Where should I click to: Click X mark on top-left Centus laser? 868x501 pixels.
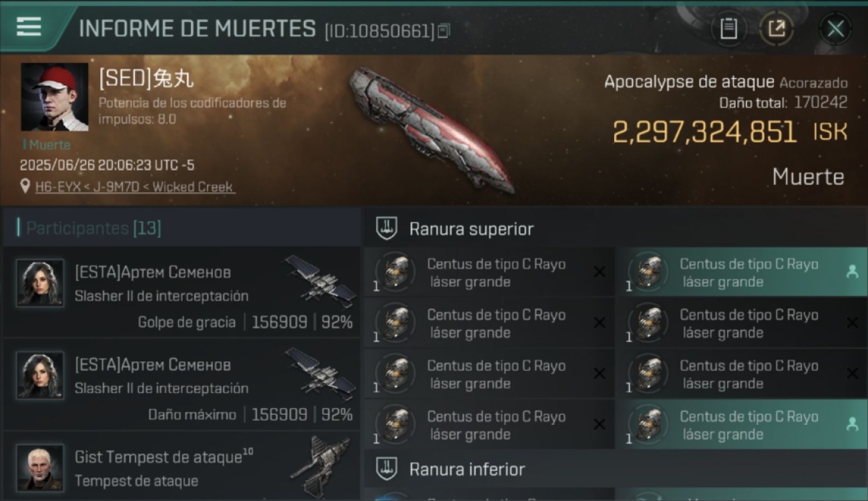pyautogui.click(x=599, y=271)
